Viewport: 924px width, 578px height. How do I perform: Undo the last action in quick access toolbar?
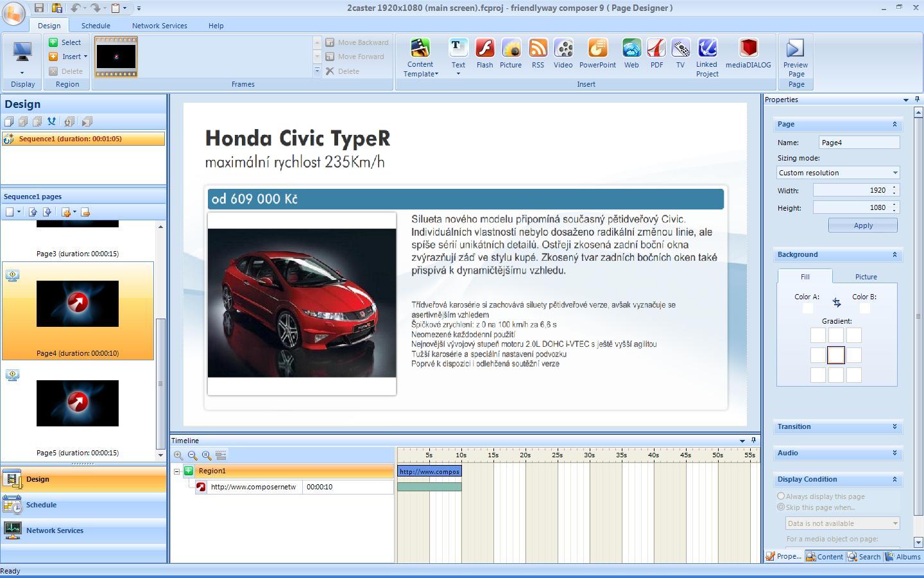pyautogui.click(x=75, y=8)
